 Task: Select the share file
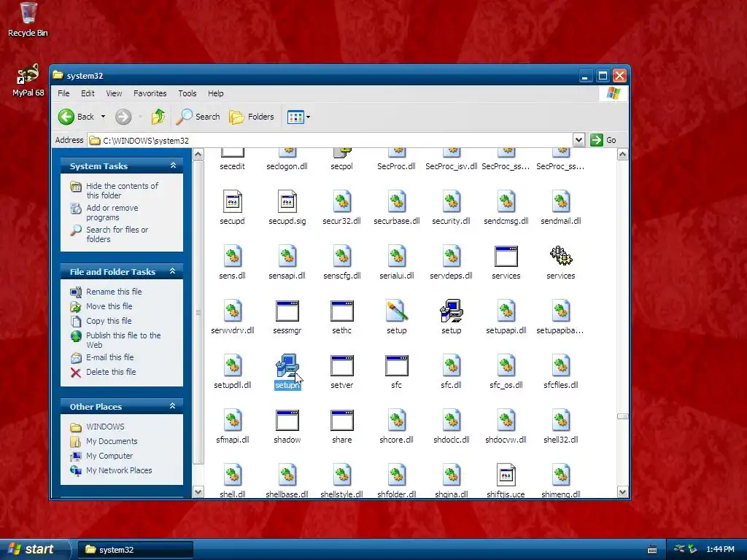click(x=341, y=427)
